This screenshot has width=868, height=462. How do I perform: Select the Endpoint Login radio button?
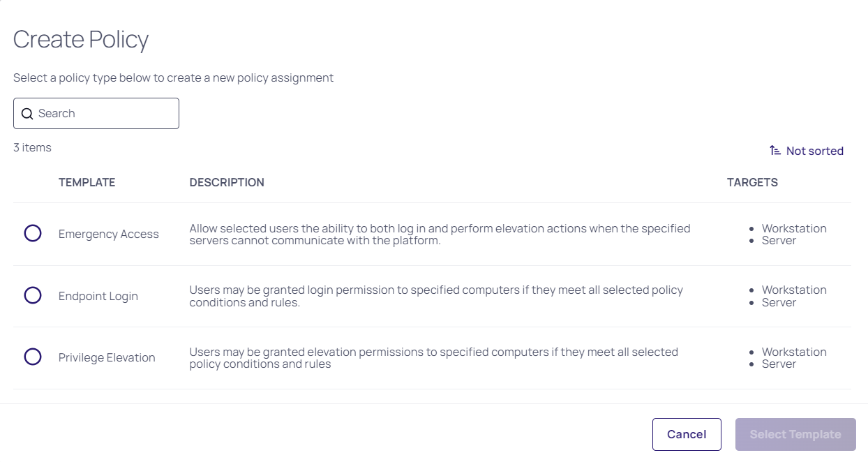tap(33, 295)
